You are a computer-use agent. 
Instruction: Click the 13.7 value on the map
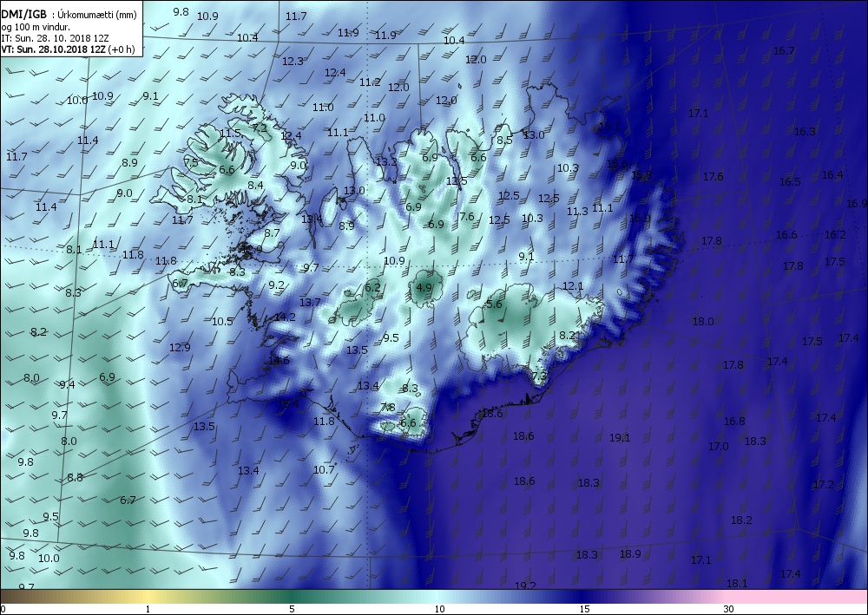310,303
